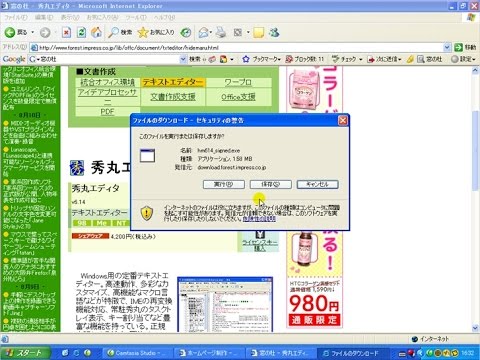Click the editor screenshot thumbnail
480x360 pixels.
coord(225,304)
